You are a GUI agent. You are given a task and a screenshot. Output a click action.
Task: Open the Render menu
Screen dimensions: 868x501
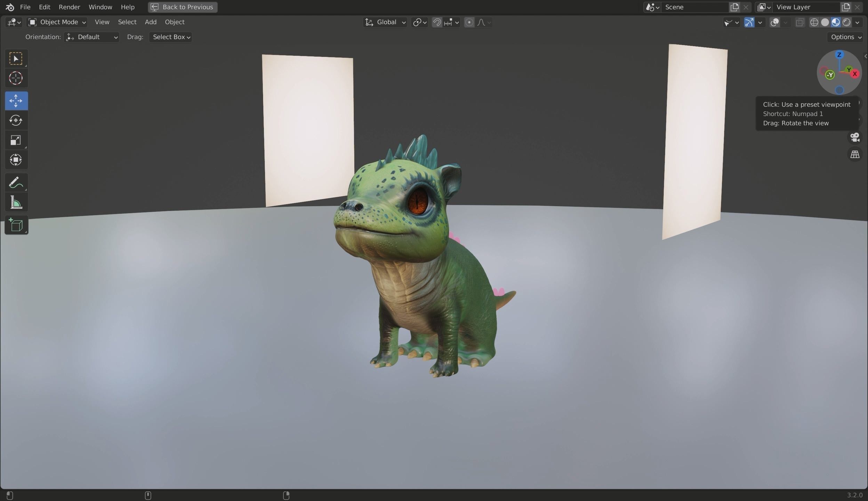tap(69, 7)
